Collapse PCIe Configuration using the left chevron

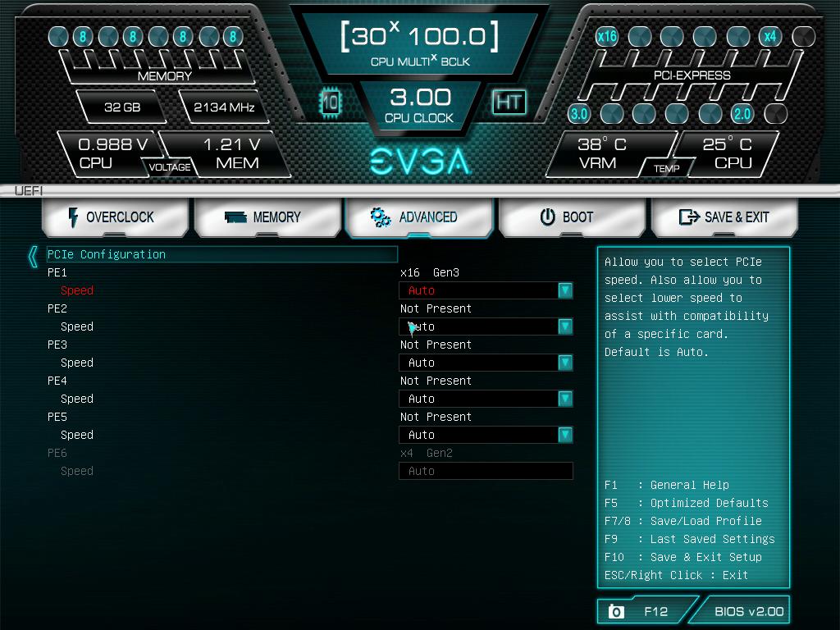(x=32, y=255)
